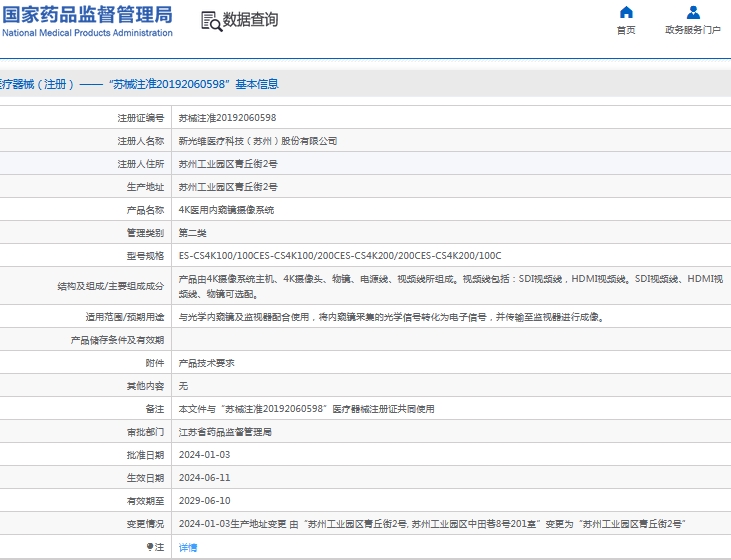Go to the 首页 home icon
The width and height of the screenshot is (731, 560).
click(x=626, y=12)
